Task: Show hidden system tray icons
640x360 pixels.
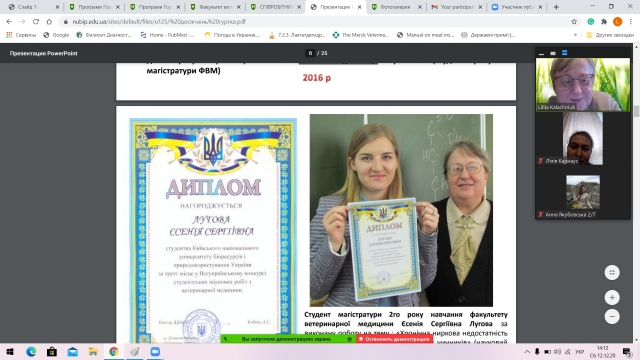Action: [x=527, y=352]
